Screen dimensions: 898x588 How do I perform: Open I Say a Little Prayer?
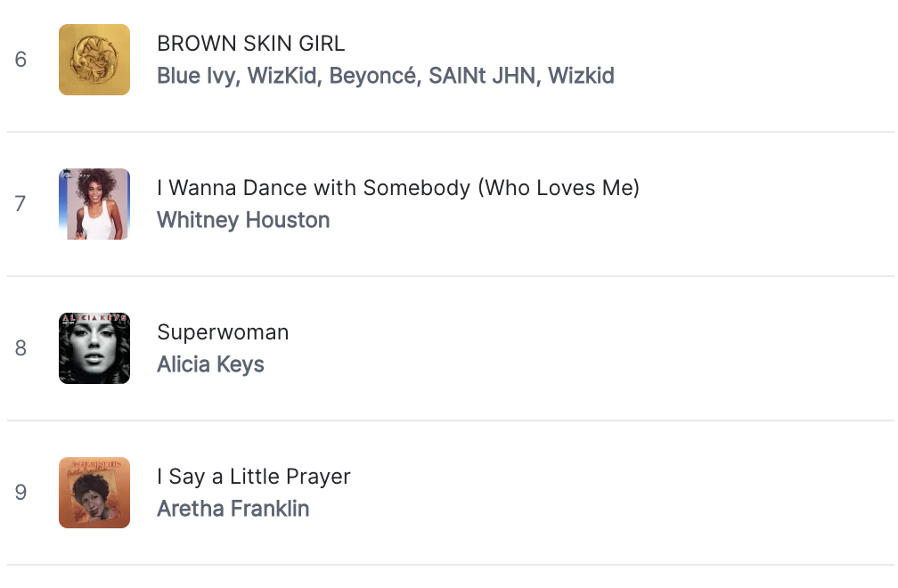click(x=254, y=477)
